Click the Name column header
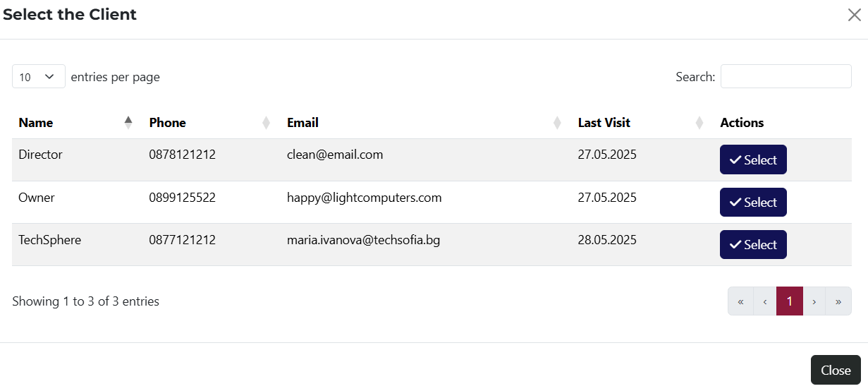Screen dimensions: 868x391 [x=36, y=123]
